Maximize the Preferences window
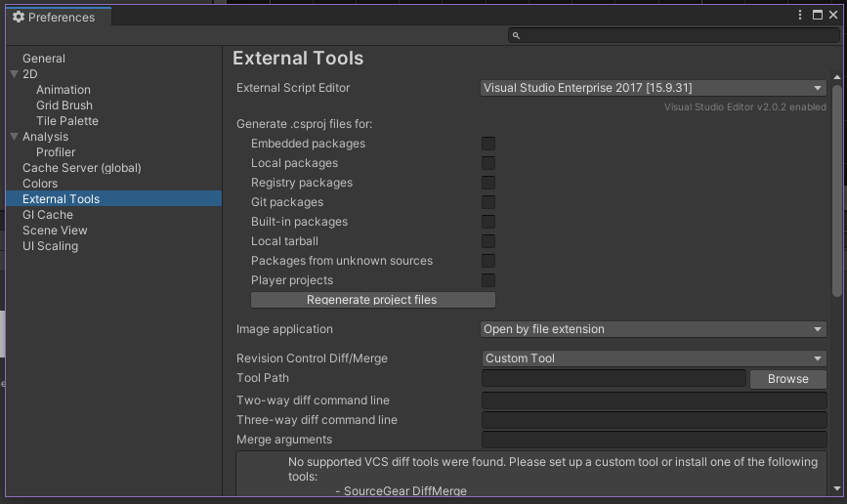 pos(818,16)
